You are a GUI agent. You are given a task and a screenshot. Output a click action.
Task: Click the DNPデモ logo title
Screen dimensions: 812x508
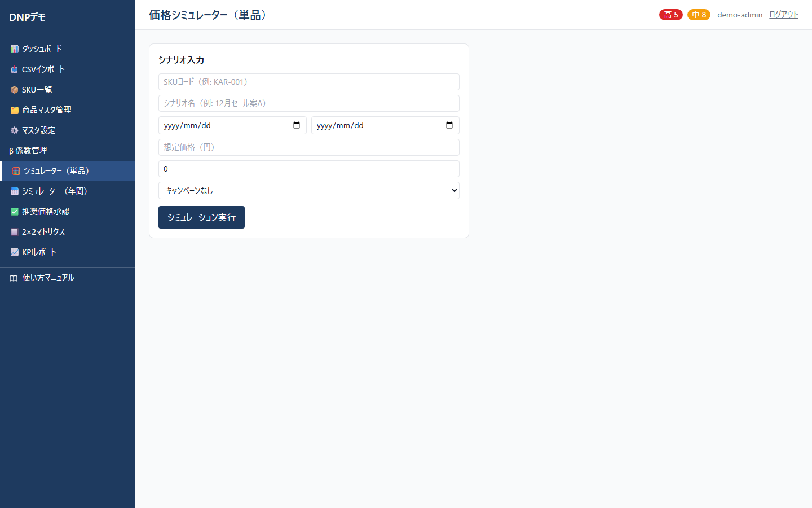coord(28,17)
